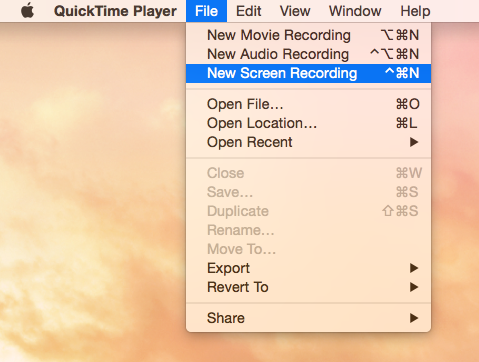Click the dimmed Rename… item
The width and height of the screenshot is (479, 362).
(x=308, y=230)
